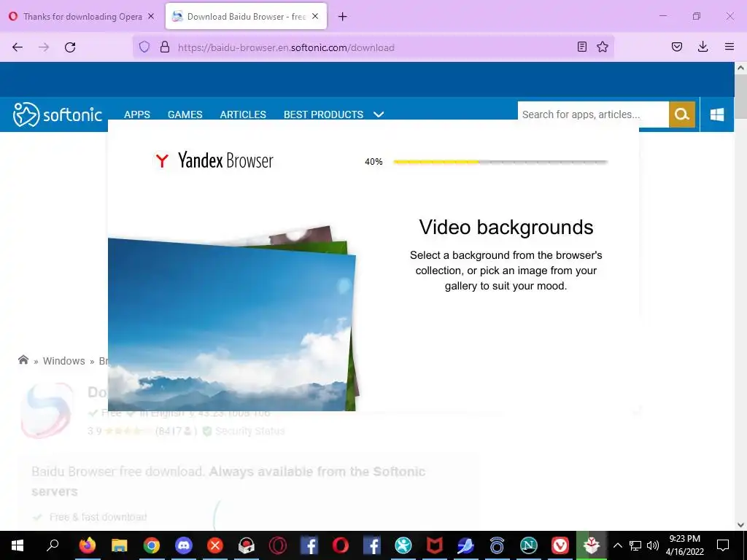Click the Search for apps field

593,114
